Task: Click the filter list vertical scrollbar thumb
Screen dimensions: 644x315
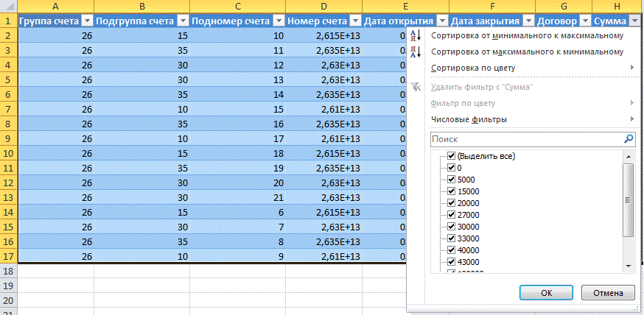Action: click(629, 199)
